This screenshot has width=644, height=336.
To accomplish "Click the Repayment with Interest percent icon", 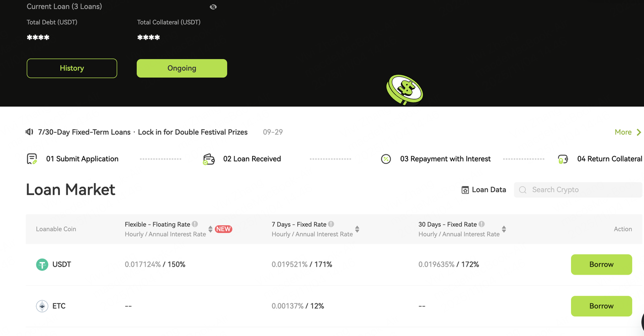I will tap(386, 159).
